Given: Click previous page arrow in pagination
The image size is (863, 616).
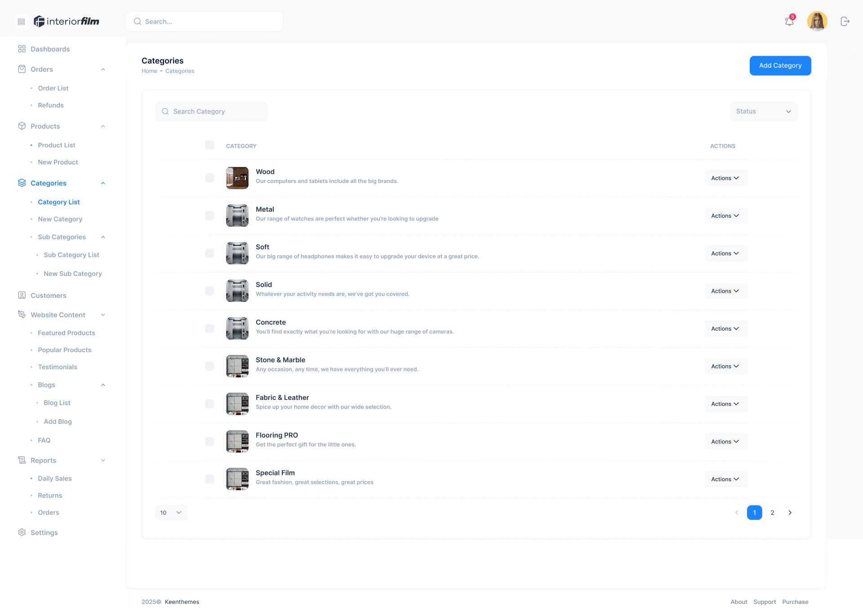Looking at the screenshot, I should click(x=737, y=513).
